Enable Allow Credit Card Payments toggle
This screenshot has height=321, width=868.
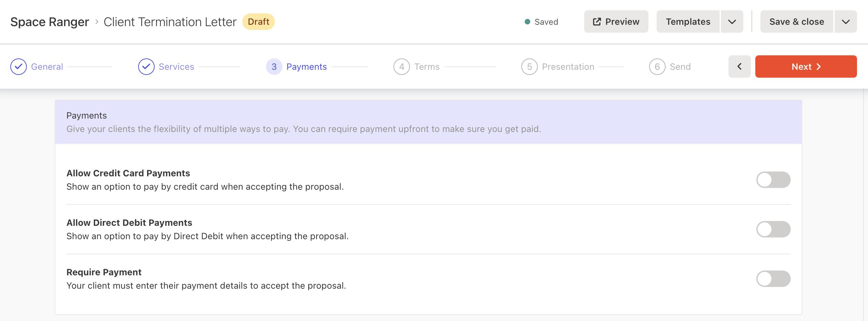[x=774, y=180]
